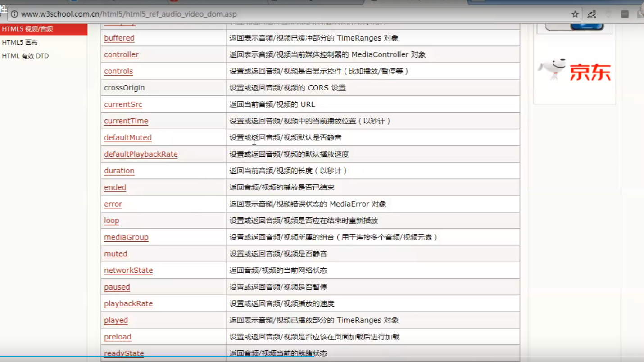The height and width of the screenshot is (362, 644).
Task: Open the mediaGroup property link
Action: tap(126, 237)
